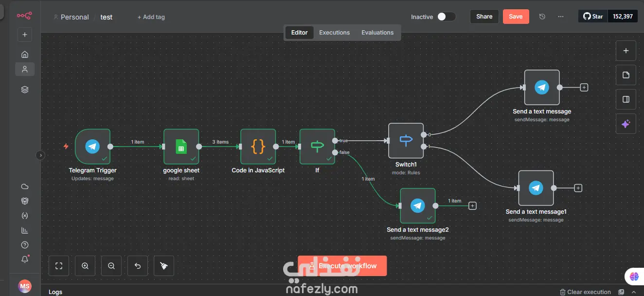Expand the sidebar with chevron arrow
Screen dimensions: 644x296
pyautogui.click(x=40, y=155)
